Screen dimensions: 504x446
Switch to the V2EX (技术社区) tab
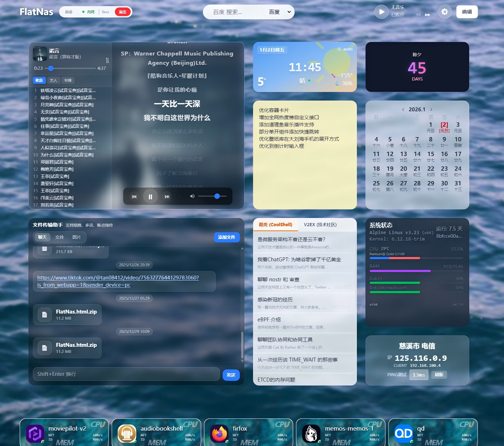pyautogui.click(x=320, y=225)
